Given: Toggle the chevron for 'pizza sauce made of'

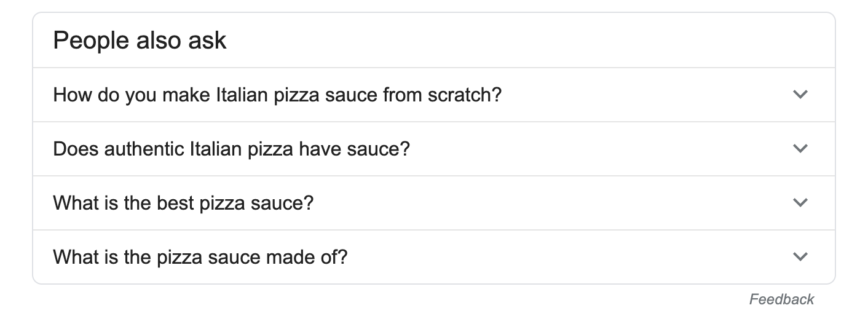Looking at the screenshot, I should tap(800, 256).
